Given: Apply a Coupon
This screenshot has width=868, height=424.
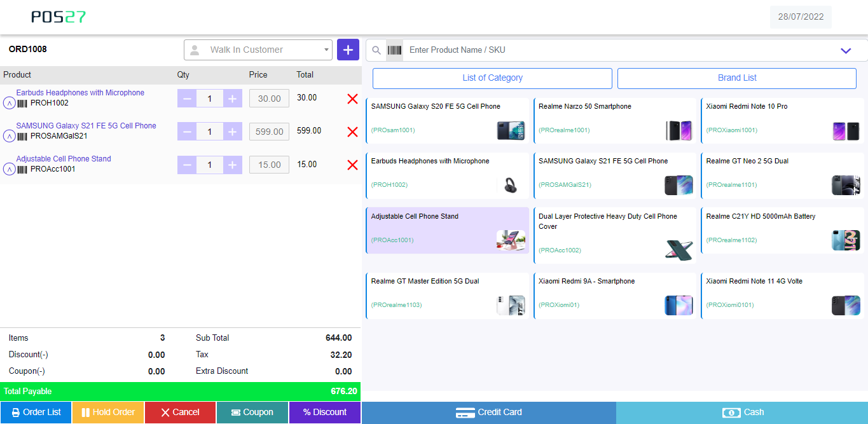Looking at the screenshot, I should tap(252, 413).
